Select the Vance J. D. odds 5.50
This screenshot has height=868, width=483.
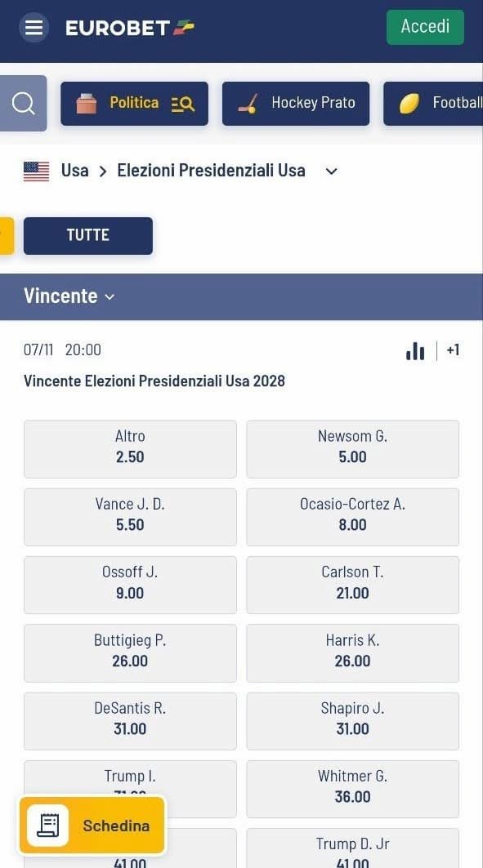pyautogui.click(x=130, y=517)
